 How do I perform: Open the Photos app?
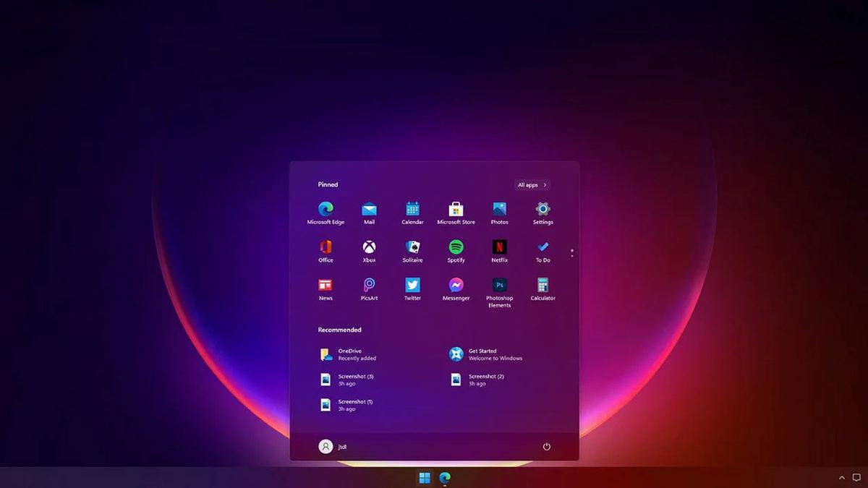[x=499, y=210]
